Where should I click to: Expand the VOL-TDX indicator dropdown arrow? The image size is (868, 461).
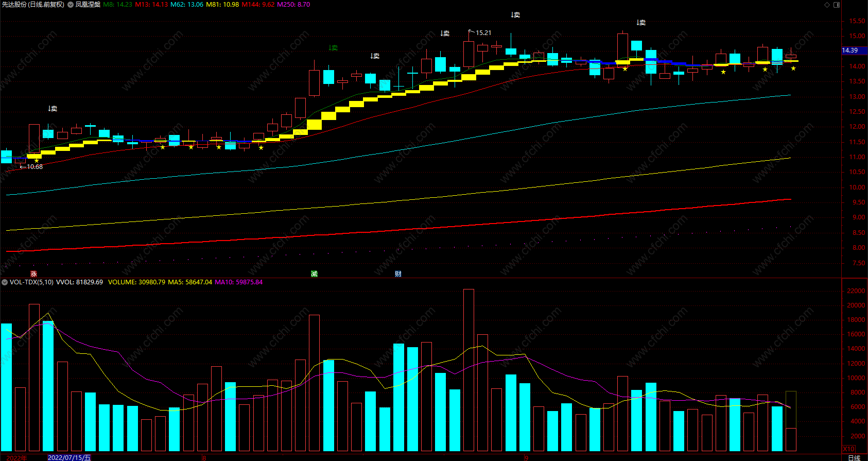click(5, 282)
